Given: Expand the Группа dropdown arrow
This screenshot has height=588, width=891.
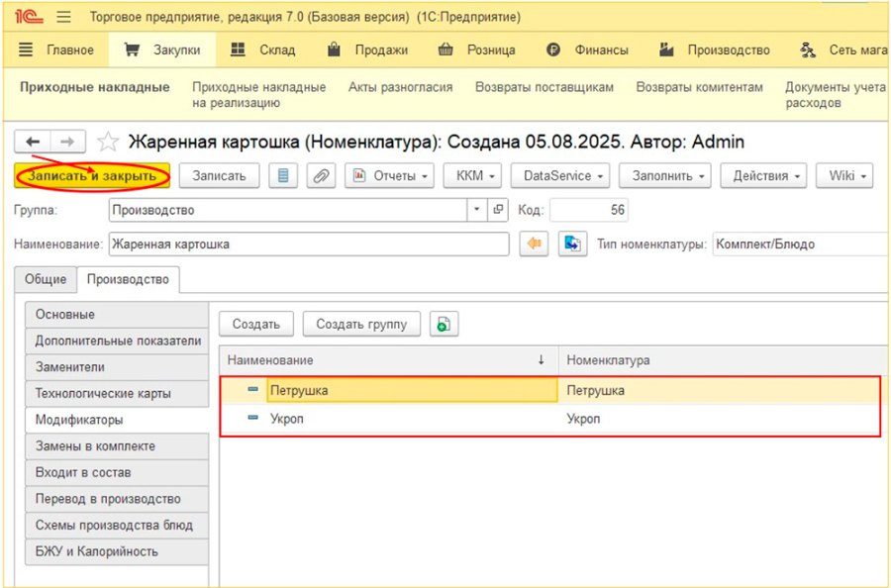Looking at the screenshot, I should [x=477, y=210].
